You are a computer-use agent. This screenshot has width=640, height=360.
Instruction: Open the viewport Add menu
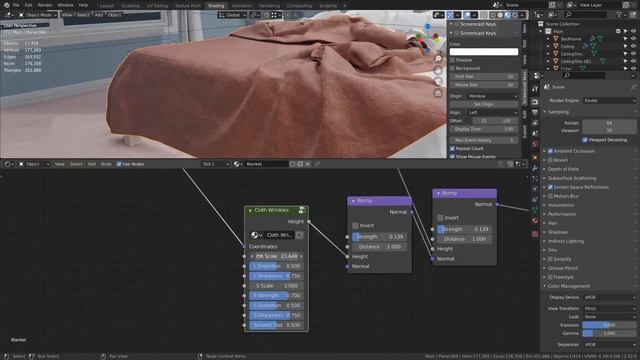tap(99, 15)
